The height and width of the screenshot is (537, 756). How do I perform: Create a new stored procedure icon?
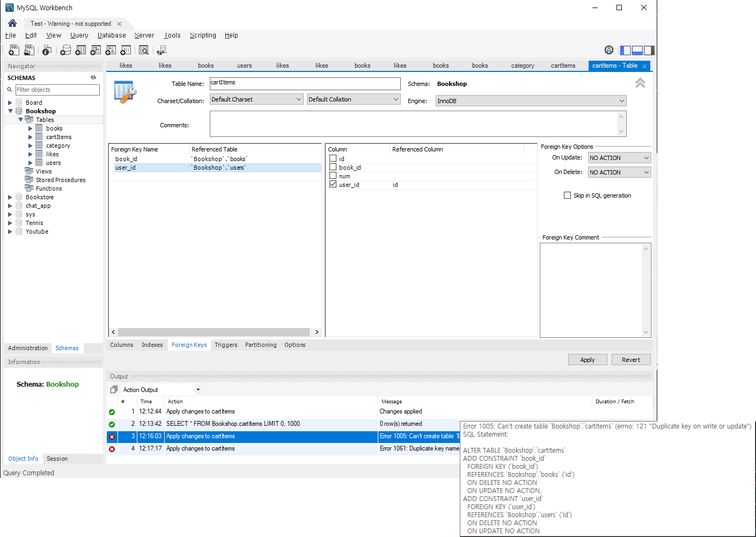click(111, 50)
